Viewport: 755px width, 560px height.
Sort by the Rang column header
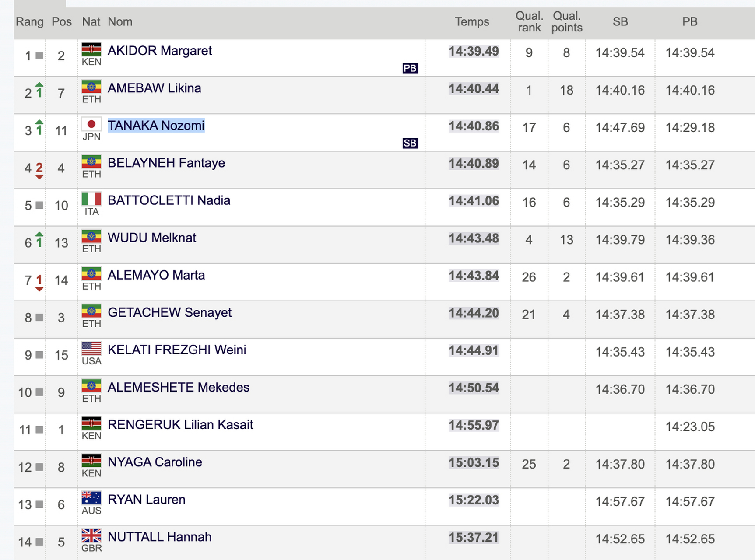(x=30, y=21)
